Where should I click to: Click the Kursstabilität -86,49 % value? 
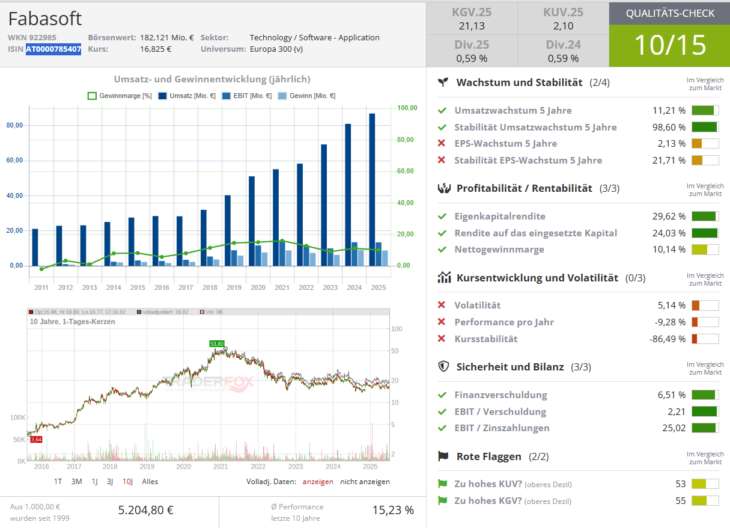[x=668, y=339]
